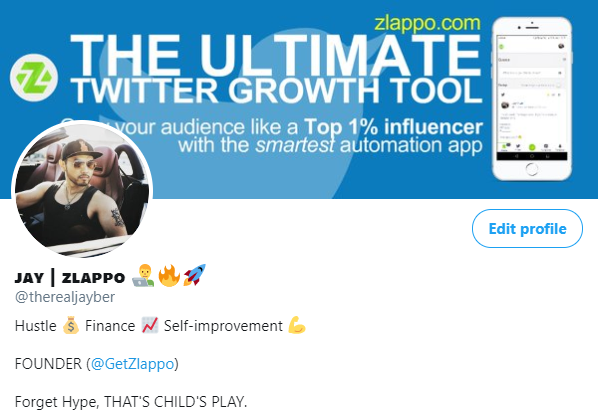Viewport: 598px width, 414px height.
Task: Click the TWITTER GROWTH TOOL banner text
Action: [x=277, y=91]
